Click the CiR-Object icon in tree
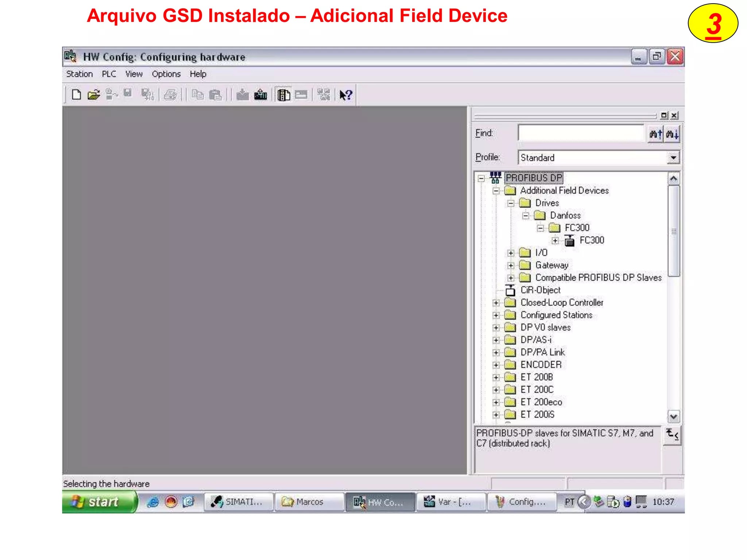747x560 pixels. [x=510, y=290]
